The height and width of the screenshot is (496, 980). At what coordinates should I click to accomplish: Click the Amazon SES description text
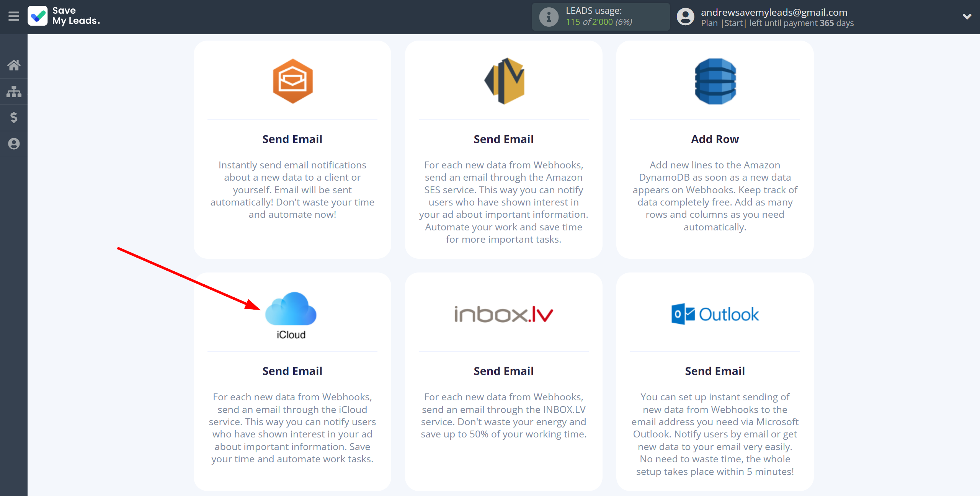coord(504,202)
